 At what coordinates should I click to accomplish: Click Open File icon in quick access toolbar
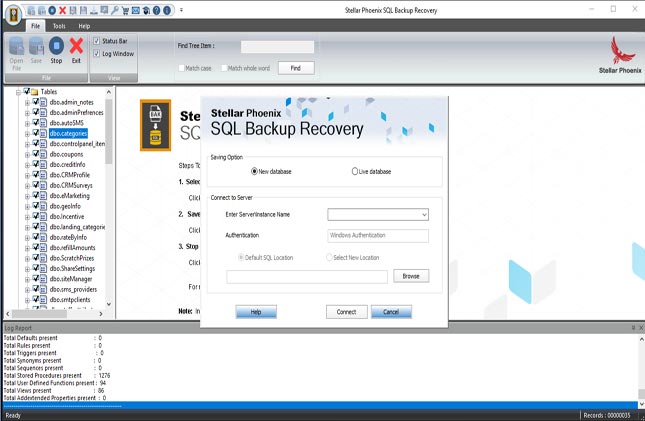point(31,10)
